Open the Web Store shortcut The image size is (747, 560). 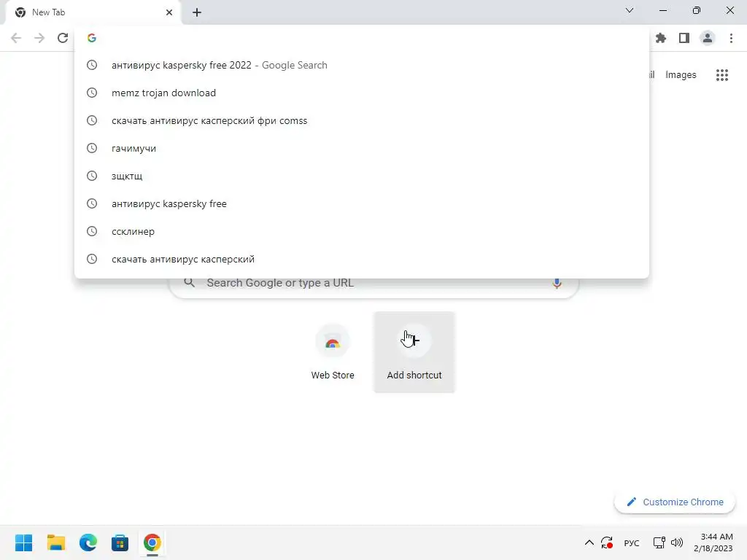pyautogui.click(x=333, y=352)
